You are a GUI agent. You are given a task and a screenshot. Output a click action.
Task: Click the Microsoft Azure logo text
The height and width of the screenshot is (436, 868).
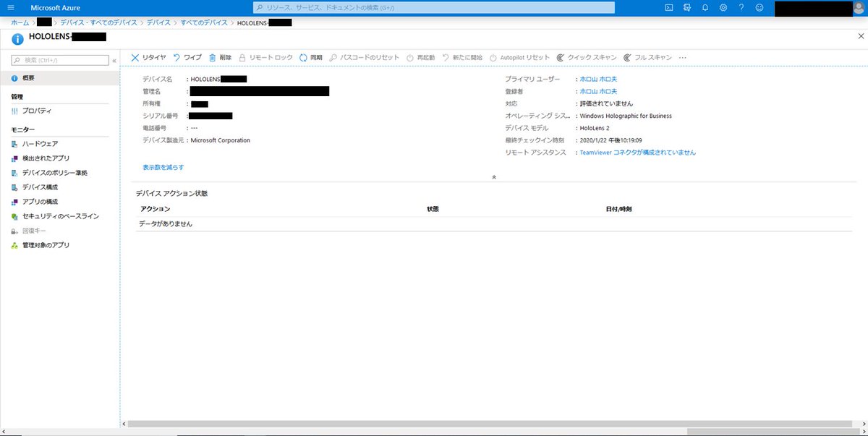click(x=55, y=7)
